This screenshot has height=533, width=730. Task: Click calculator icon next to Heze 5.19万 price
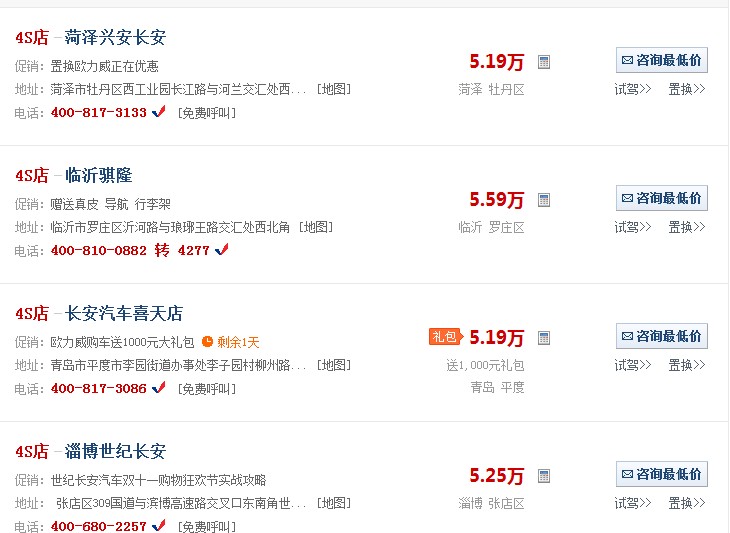coord(544,62)
